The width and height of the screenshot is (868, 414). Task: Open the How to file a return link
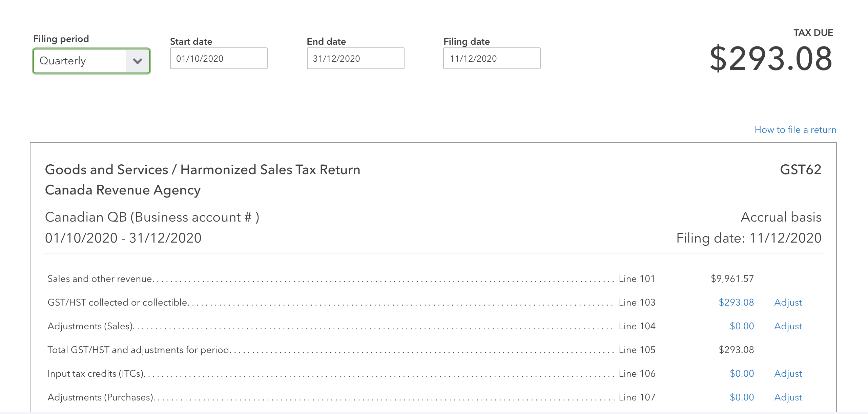point(795,130)
